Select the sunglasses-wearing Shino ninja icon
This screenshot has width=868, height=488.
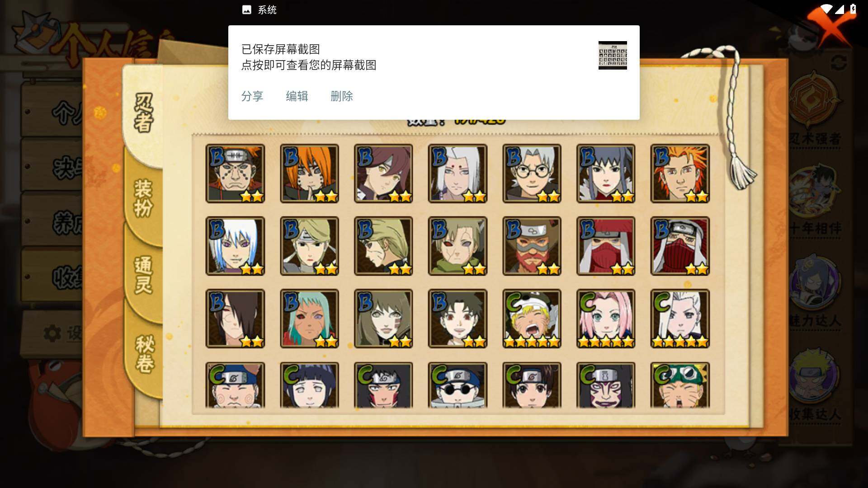coord(458,385)
